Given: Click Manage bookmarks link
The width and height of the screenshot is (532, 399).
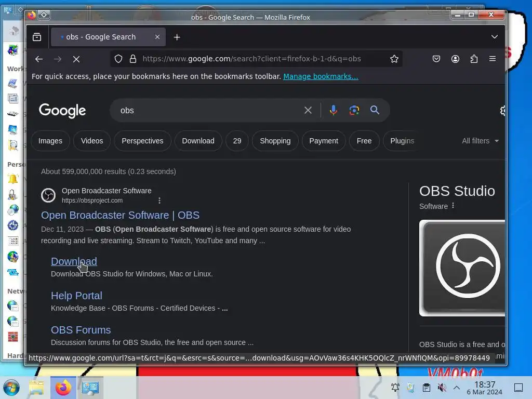Looking at the screenshot, I should point(321,76).
